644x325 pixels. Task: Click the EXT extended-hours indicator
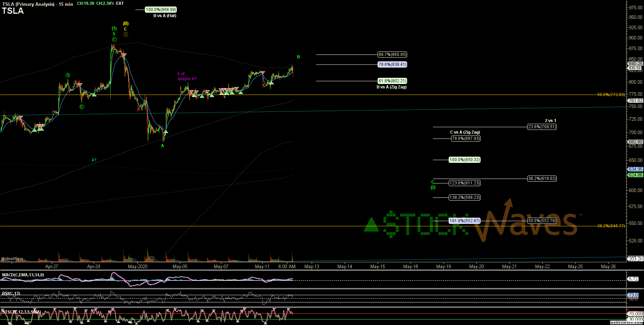click(x=120, y=3)
